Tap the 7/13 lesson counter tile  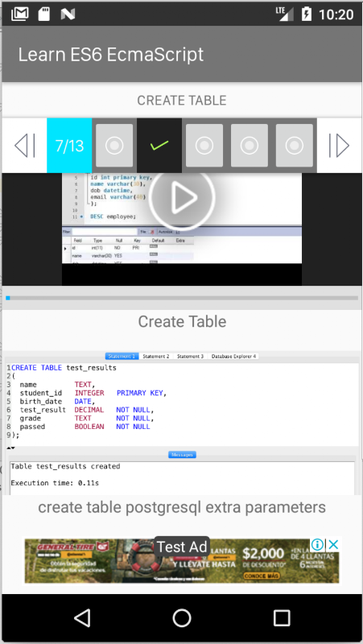(x=69, y=146)
